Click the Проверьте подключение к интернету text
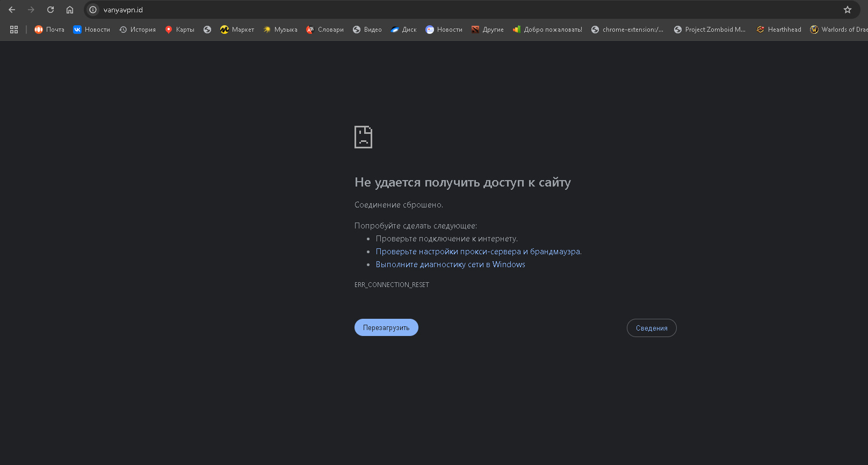The width and height of the screenshot is (868, 465). pos(447,239)
